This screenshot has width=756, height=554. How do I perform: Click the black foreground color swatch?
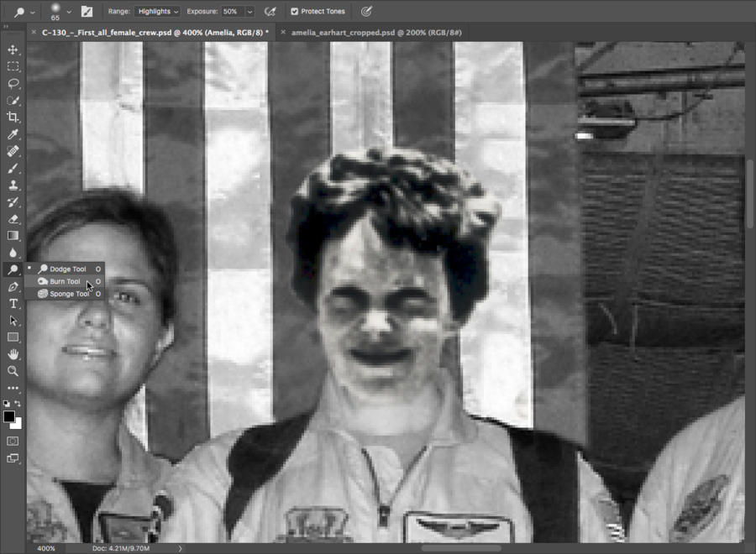pyautogui.click(x=9, y=416)
